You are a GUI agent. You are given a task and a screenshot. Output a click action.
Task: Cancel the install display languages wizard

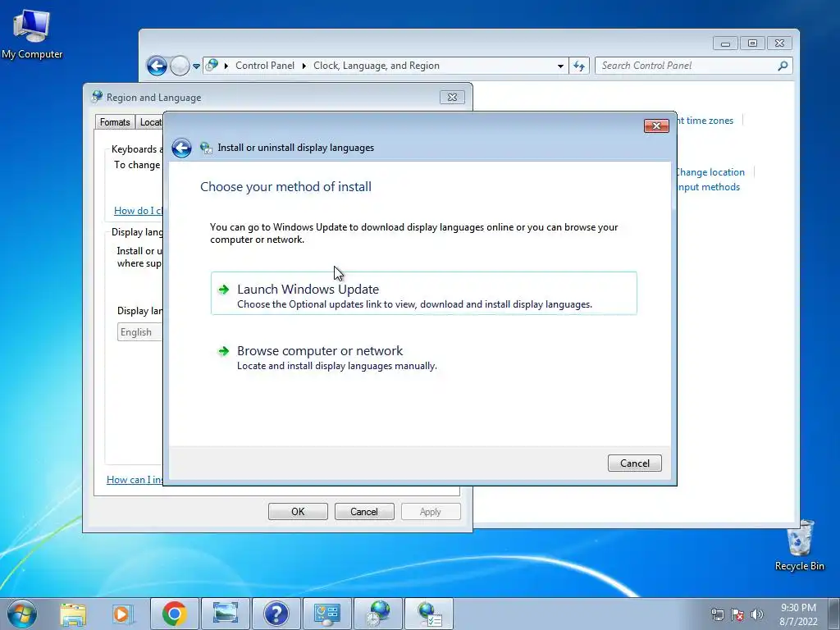pyautogui.click(x=634, y=463)
